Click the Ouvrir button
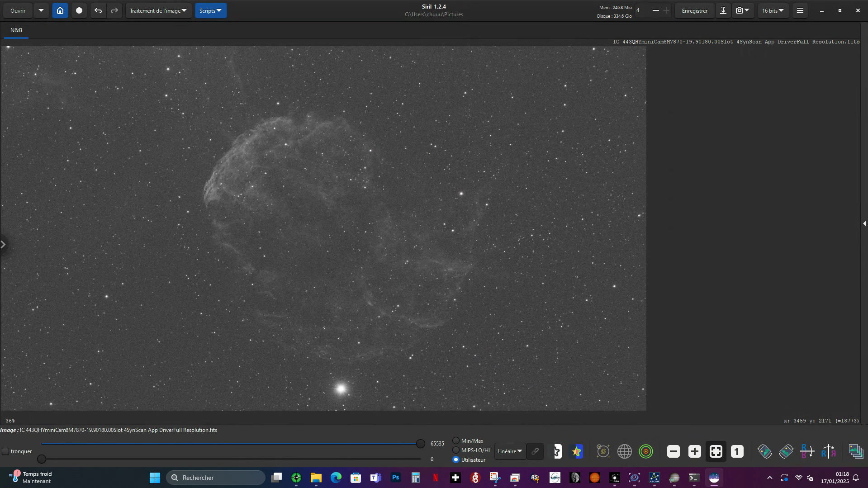 (18, 10)
